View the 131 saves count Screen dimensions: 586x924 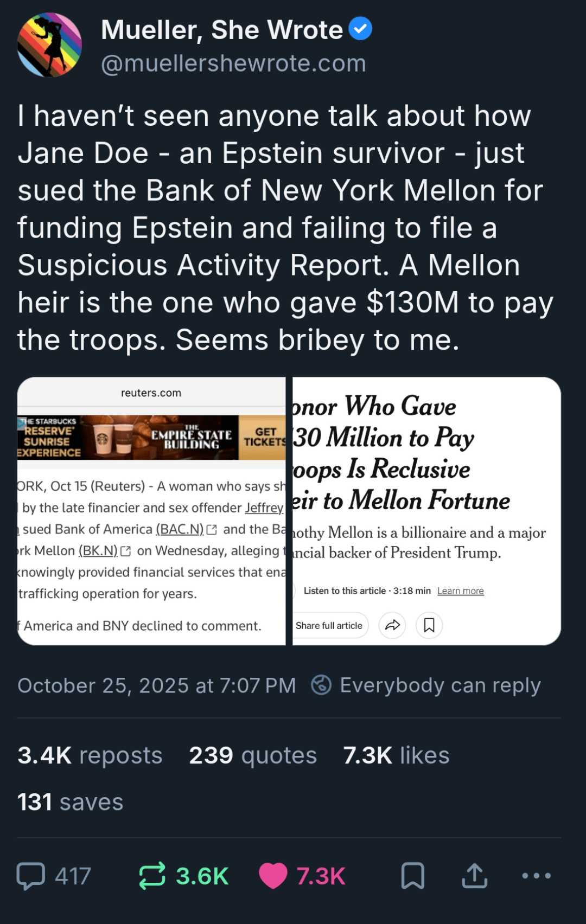(71, 802)
